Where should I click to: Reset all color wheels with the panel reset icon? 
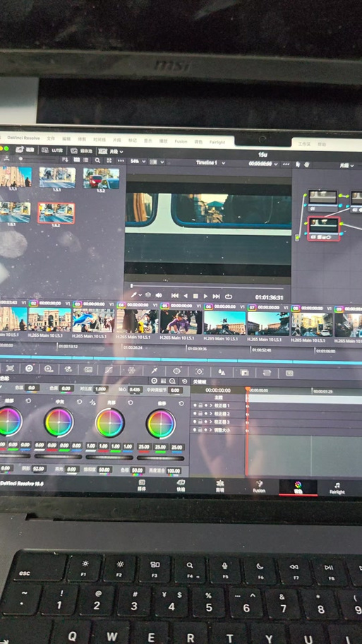pyautogui.click(x=185, y=381)
